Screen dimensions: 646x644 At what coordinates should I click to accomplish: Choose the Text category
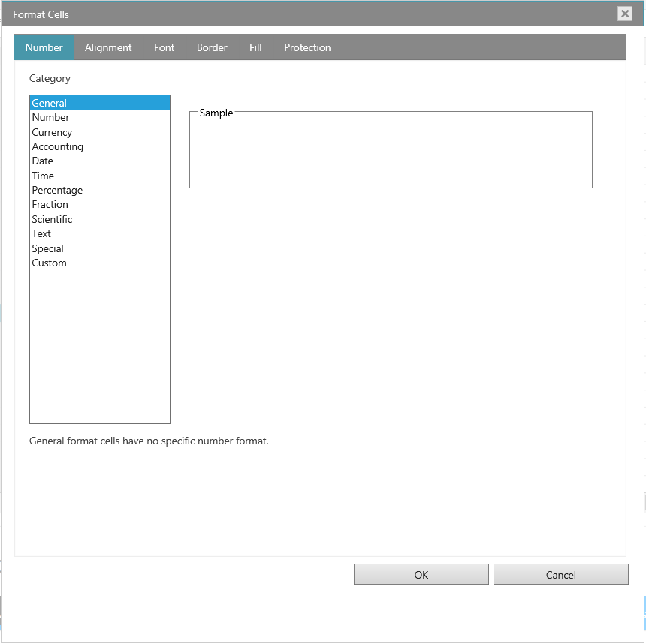[x=41, y=233]
